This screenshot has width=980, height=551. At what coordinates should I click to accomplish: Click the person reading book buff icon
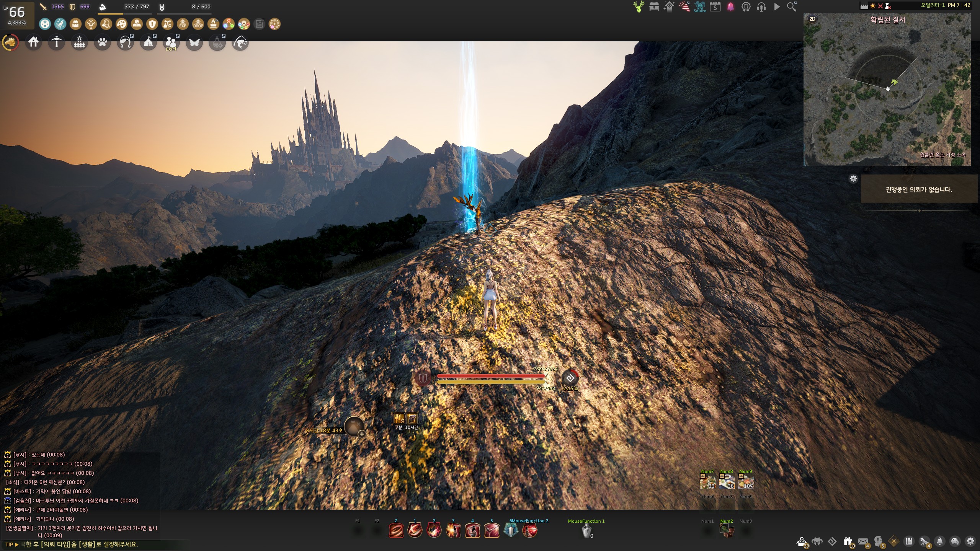[137, 24]
